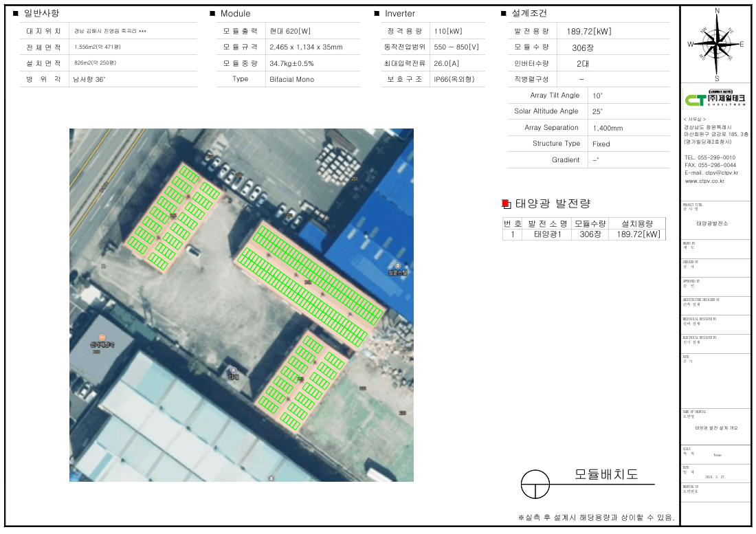Open the www.ctpv.co.kr website link
Image resolution: width=756 pixels, height=534 pixels.
point(704,181)
